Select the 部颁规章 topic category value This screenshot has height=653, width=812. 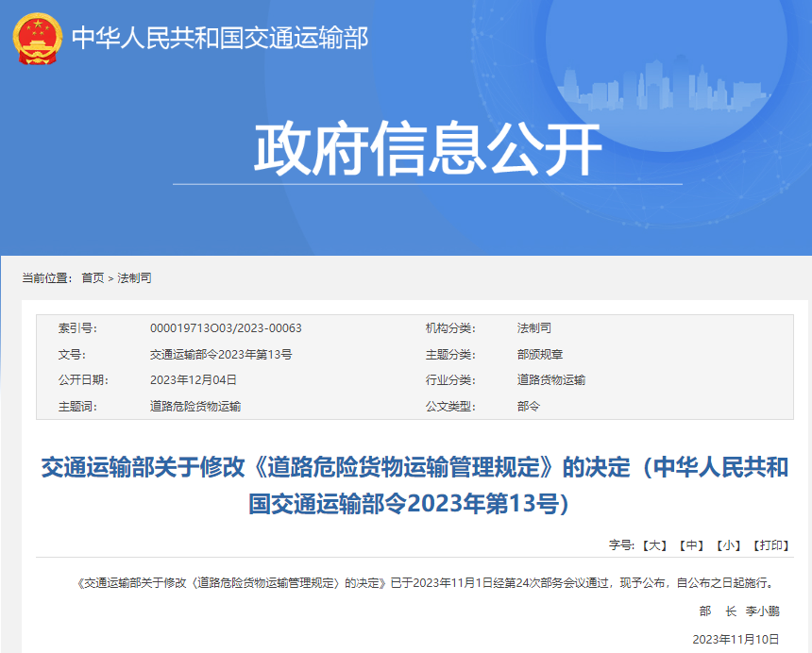(x=539, y=355)
